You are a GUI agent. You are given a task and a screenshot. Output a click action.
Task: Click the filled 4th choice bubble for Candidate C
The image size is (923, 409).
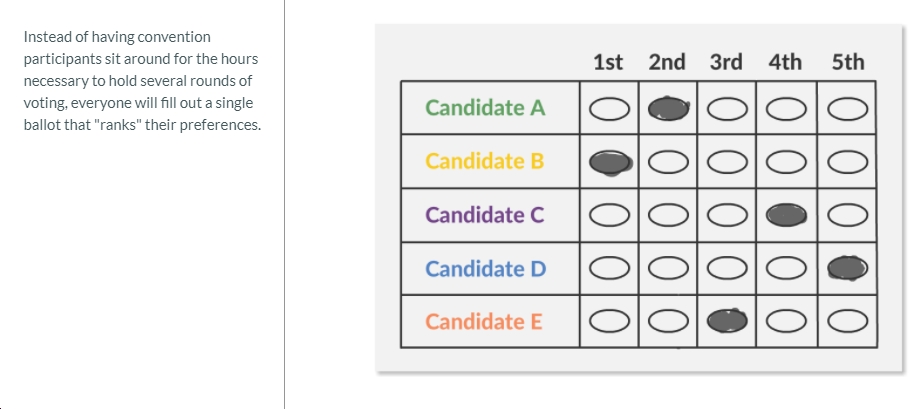click(786, 216)
